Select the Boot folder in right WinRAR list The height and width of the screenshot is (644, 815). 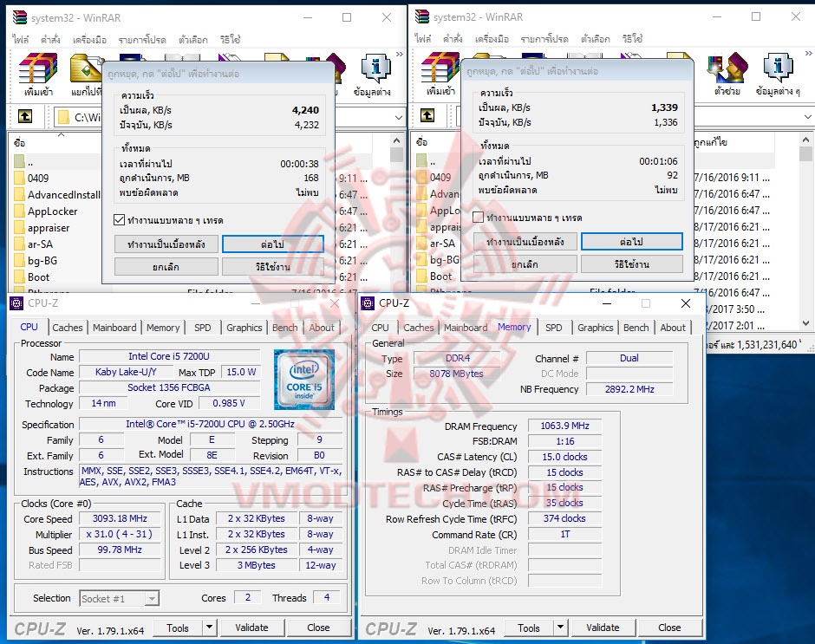[x=434, y=276]
